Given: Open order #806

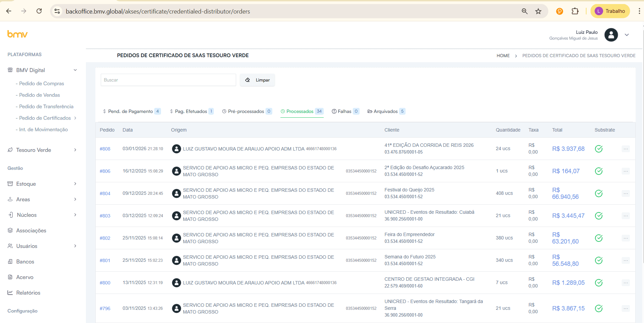Looking at the screenshot, I should click(x=105, y=171).
